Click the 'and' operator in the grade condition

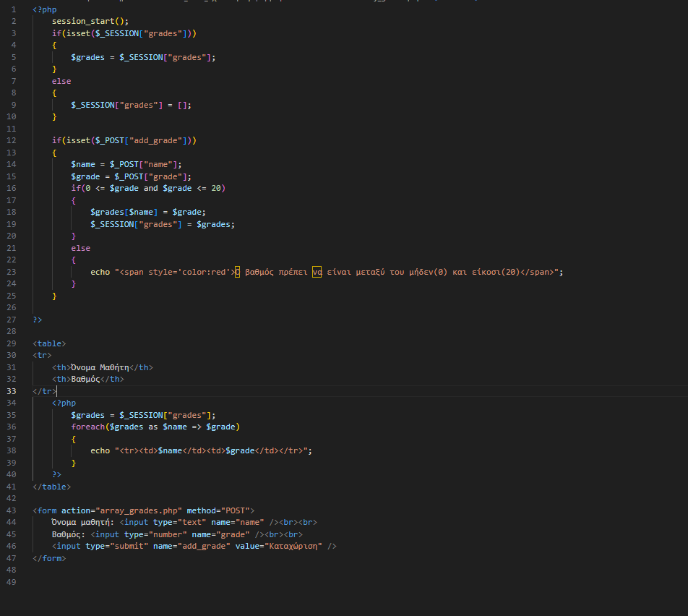click(x=150, y=188)
